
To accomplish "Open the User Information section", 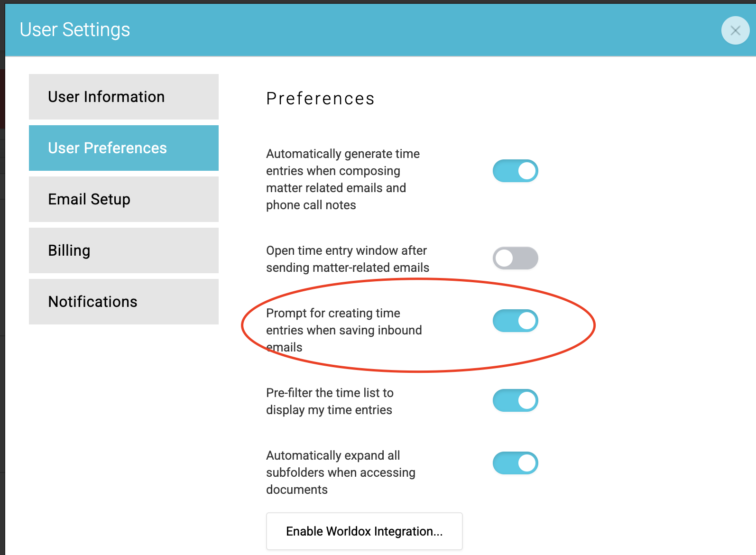I will coord(124,97).
